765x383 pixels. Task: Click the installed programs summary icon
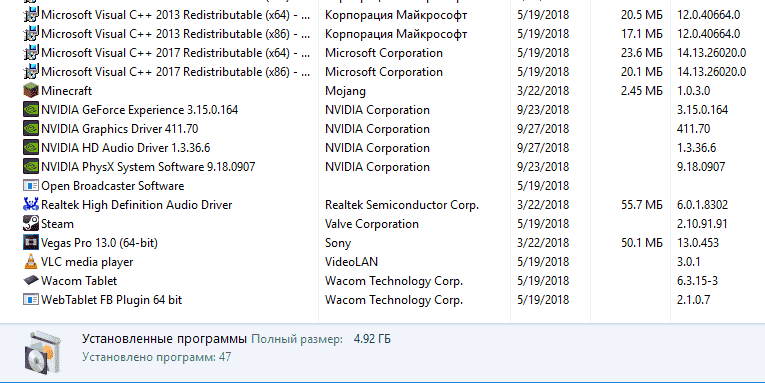43,352
